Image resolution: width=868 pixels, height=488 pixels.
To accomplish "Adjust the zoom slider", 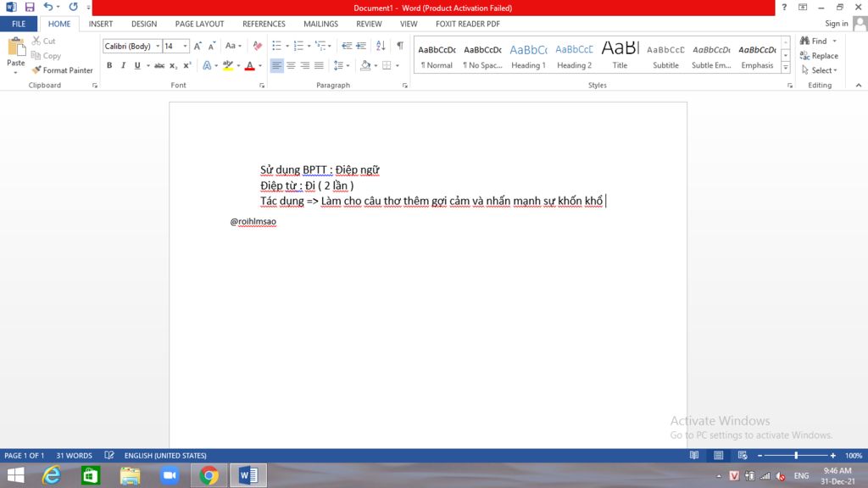I will 796,455.
